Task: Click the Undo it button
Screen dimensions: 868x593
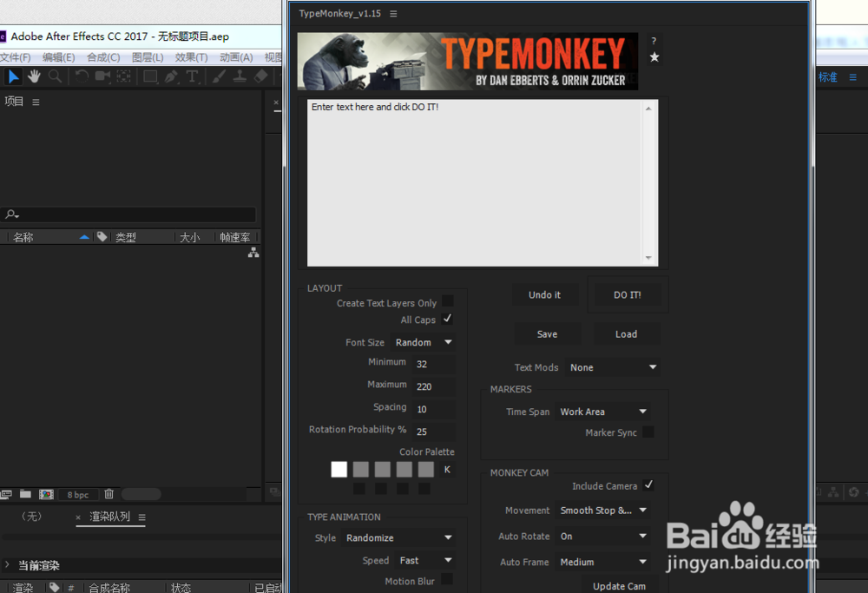Action: click(545, 295)
